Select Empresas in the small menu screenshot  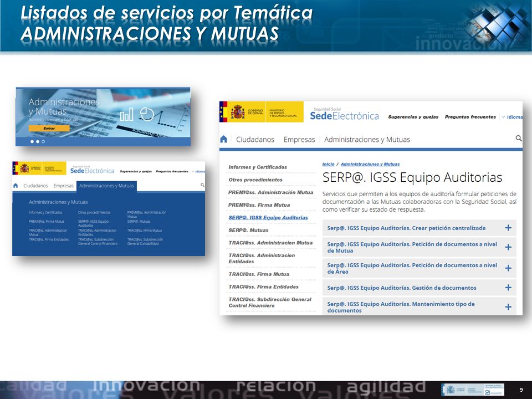[x=63, y=186]
